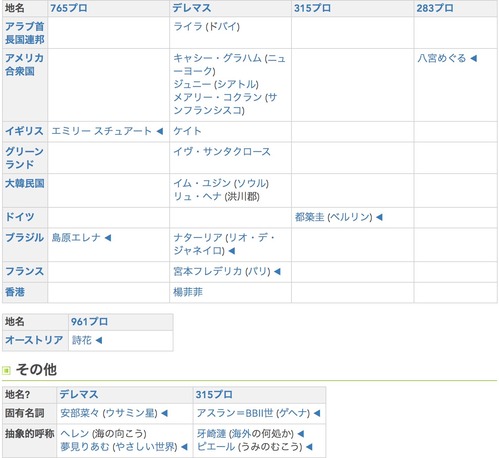The height and width of the screenshot is (458, 499).
Task: Open the ケイト character link
Action: click(188, 131)
